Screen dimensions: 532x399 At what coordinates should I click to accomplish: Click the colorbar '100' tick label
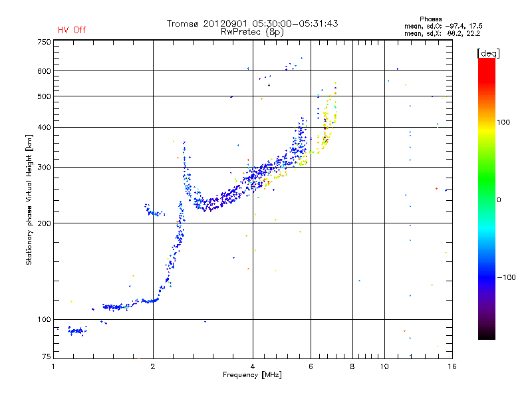coord(503,122)
